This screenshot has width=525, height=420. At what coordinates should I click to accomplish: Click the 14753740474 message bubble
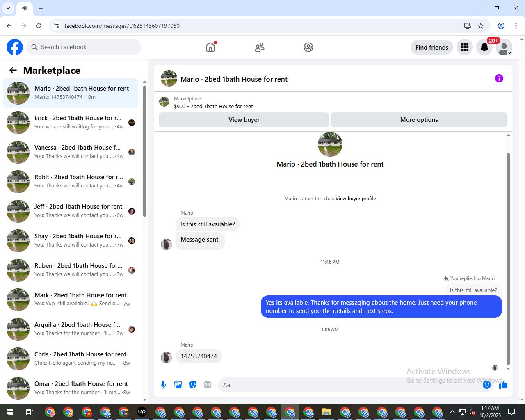tap(199, 356)
